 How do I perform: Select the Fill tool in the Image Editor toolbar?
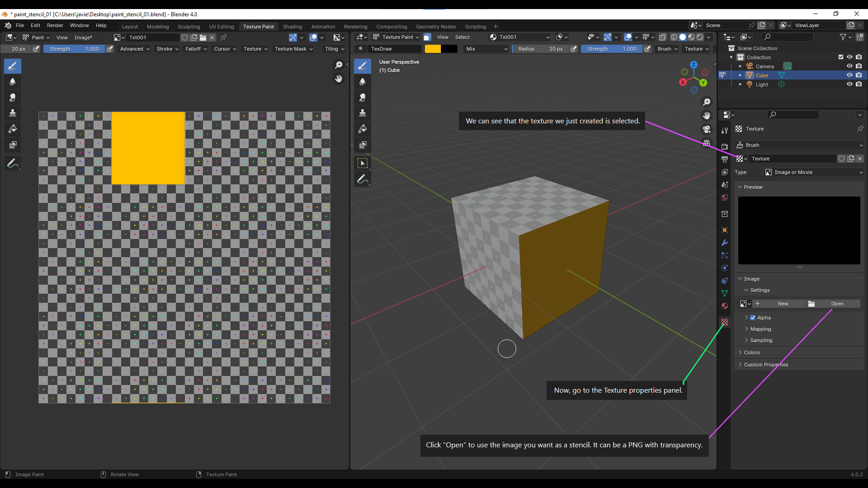(13, 129)
